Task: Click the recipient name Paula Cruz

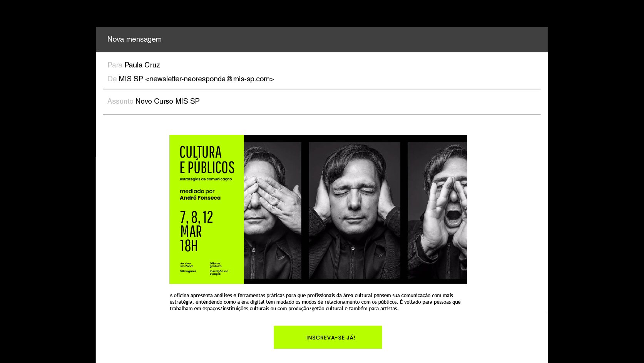Action: point(142,65)
